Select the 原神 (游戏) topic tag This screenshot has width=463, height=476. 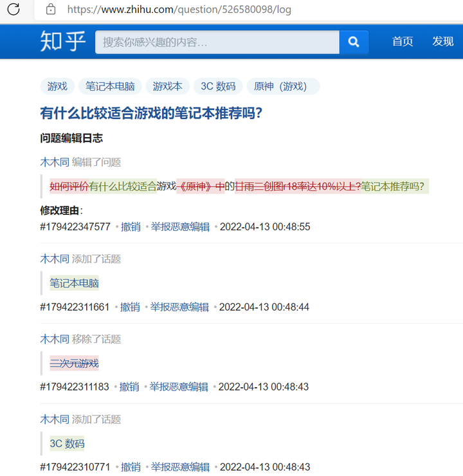(283, 86)
